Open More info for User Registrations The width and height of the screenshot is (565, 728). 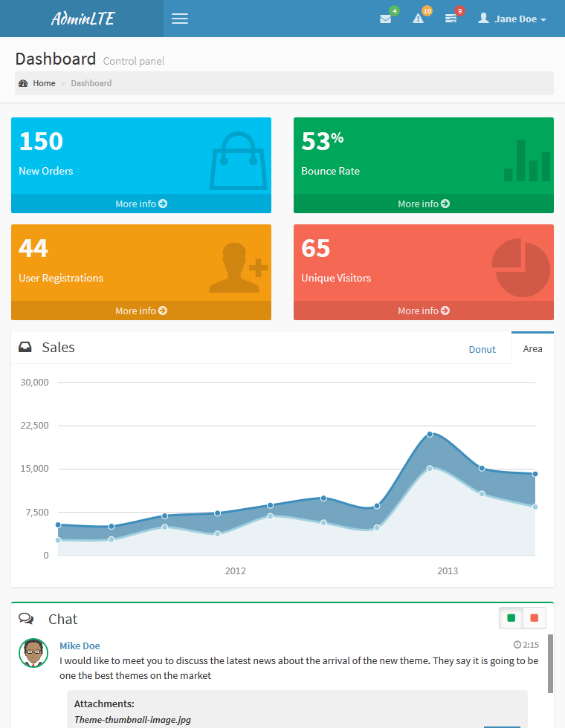tap(141, 311)
